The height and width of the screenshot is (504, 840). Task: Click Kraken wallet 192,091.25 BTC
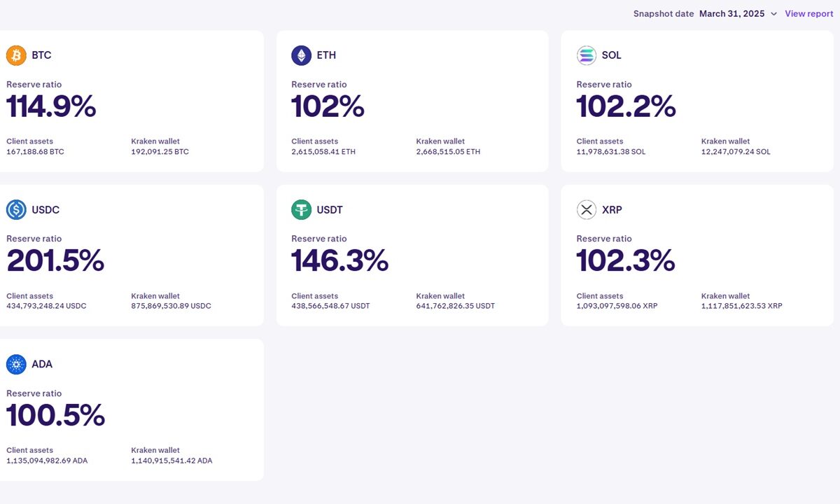160,151
